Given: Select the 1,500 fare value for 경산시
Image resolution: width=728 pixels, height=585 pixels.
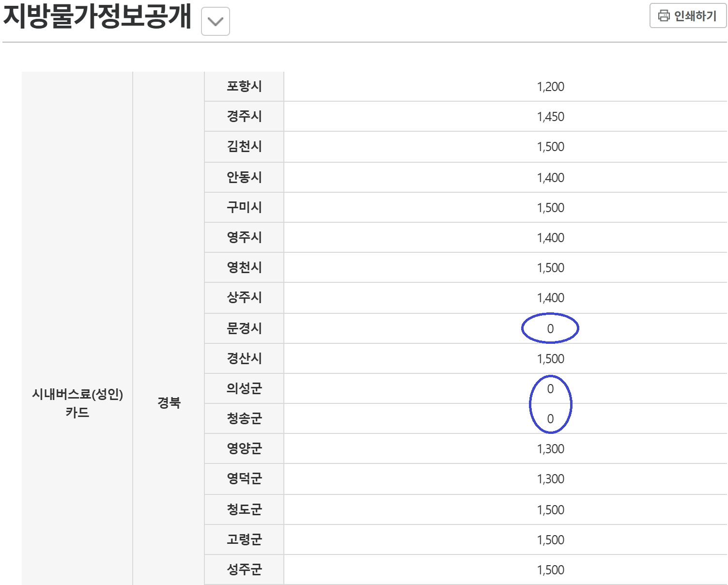Looking at the screenshot, I should click(551, 359).
